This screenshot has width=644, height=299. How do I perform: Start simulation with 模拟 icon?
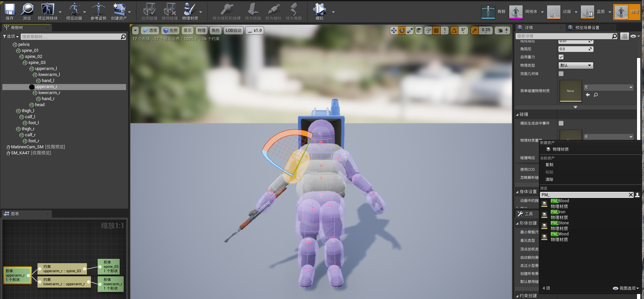coord(319,10)
